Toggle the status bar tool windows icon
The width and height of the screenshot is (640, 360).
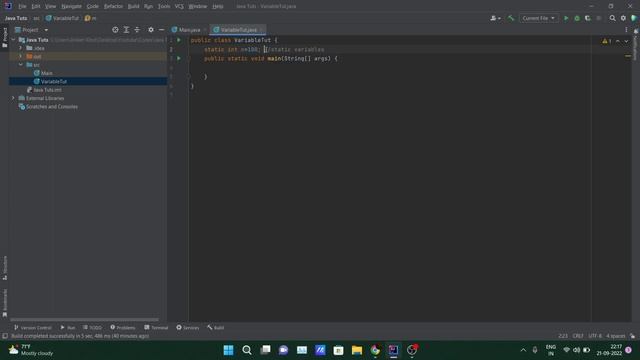[x=4, y=336]
